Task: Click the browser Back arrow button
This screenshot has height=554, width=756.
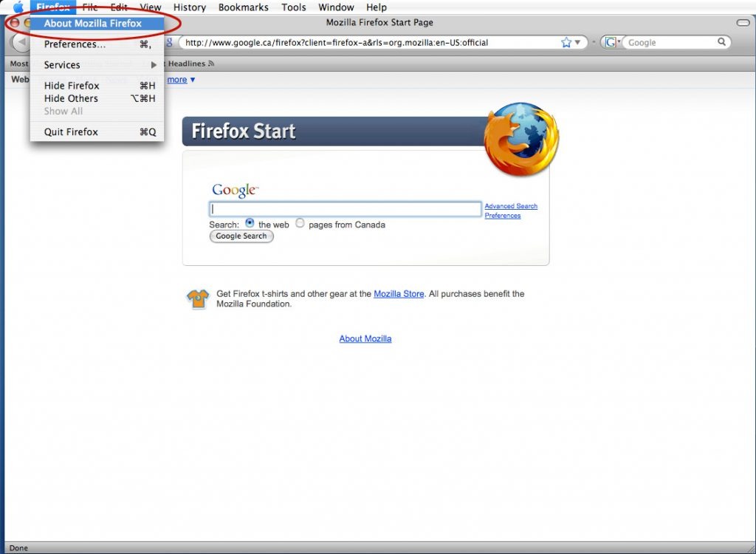Action: [x=21, y=42]
